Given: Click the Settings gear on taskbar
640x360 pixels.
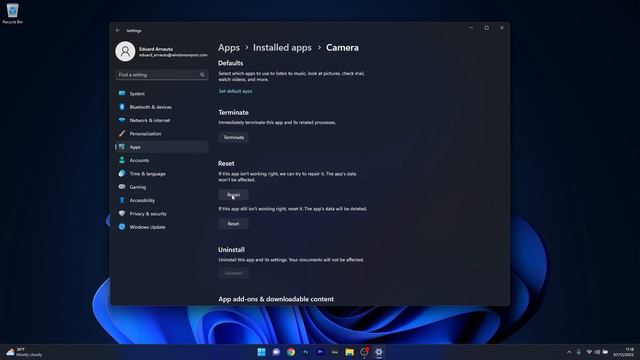Looking at the screenshot, I should pyautogui.click(x=379, y=352).
